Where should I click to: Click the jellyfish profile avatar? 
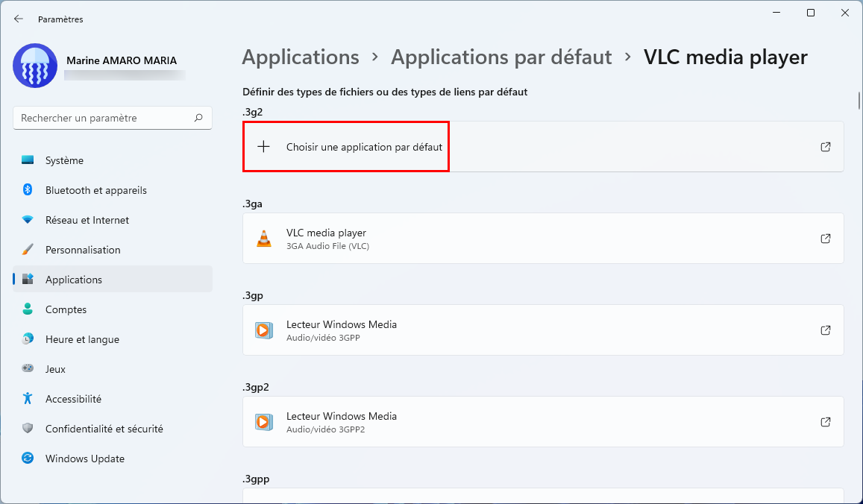[35, 66]
